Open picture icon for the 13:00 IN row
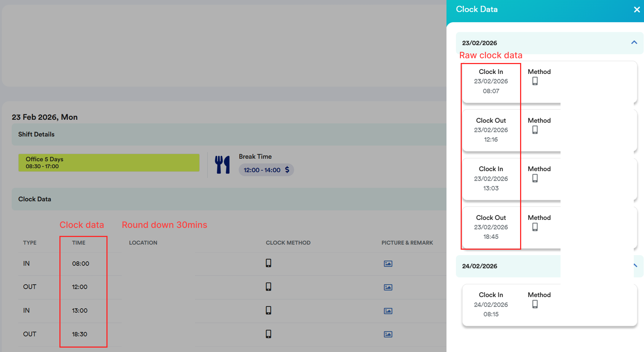The height and width of the screenshot is (352, 644). click(388, 311)
